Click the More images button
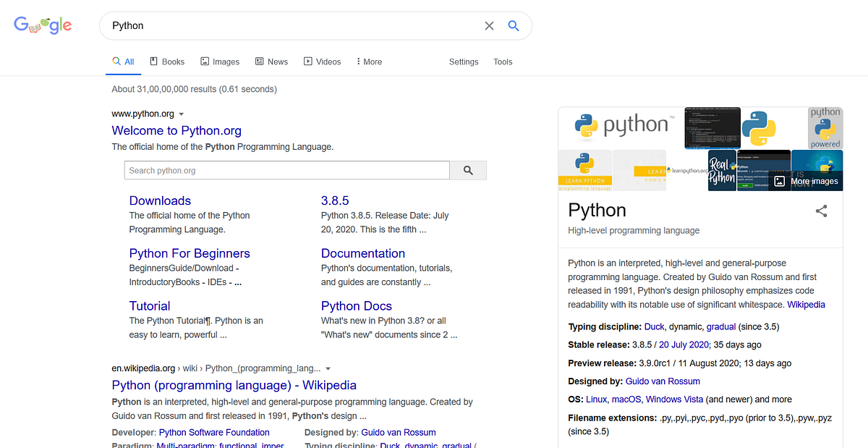 pos(816,181)
